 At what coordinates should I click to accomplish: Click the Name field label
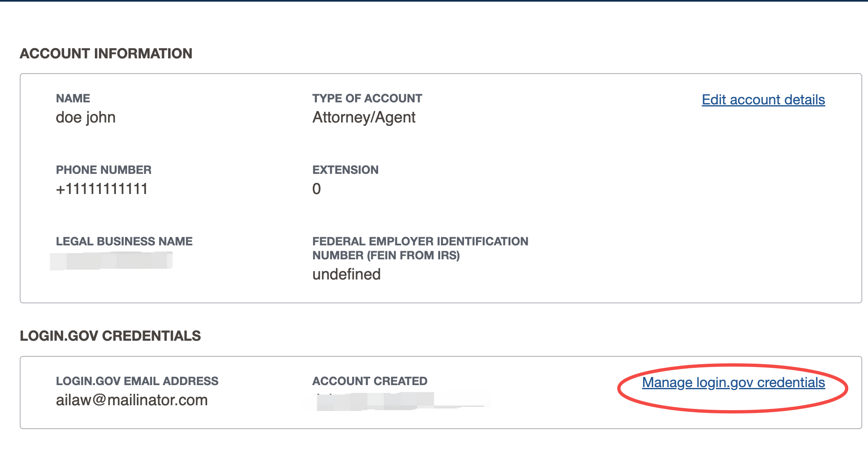coord(73,98)
